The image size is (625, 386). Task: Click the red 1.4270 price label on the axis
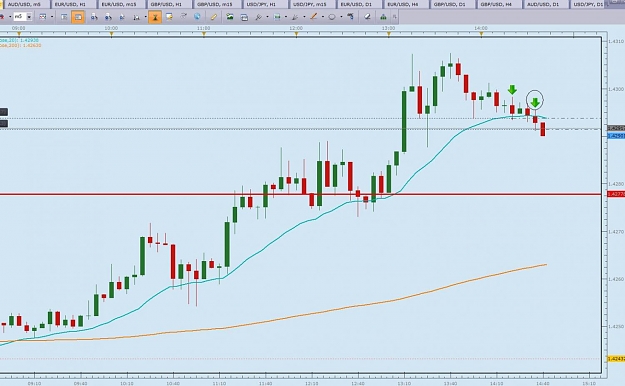pos(615,194)
